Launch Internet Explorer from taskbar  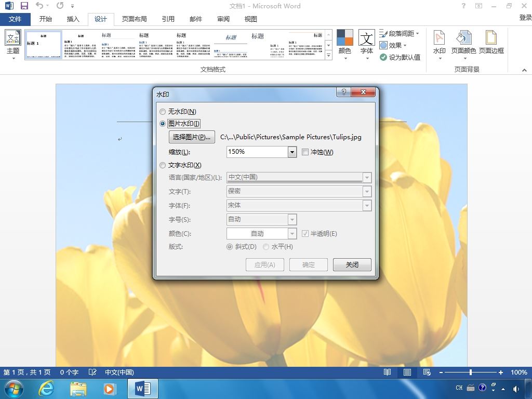pyautogui.click(x=46, y=389)
